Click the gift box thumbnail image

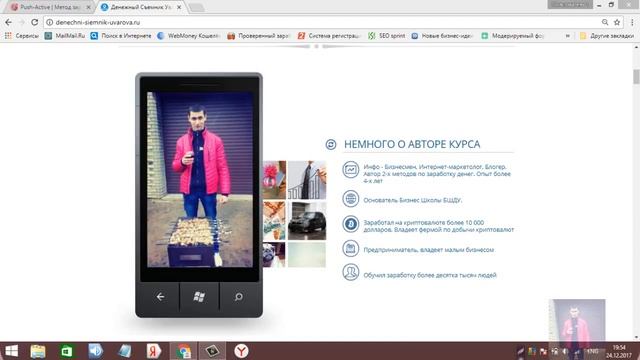coord(274,180)
